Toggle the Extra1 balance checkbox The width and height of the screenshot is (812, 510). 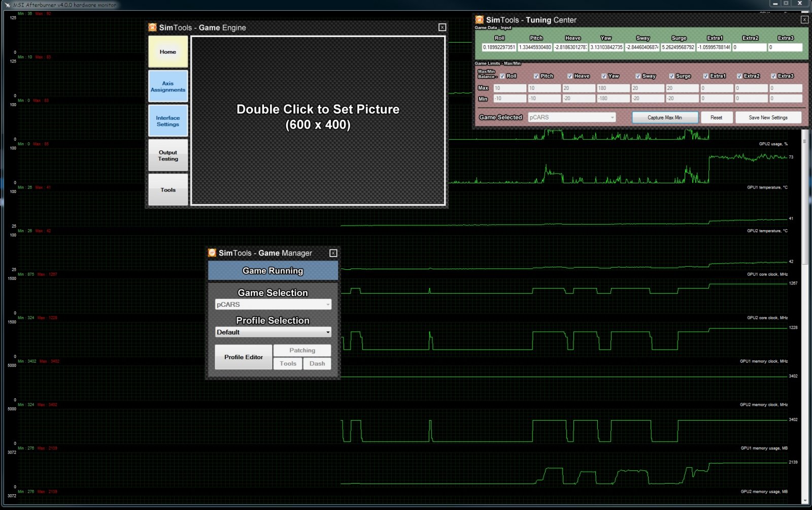coord(705,76)
